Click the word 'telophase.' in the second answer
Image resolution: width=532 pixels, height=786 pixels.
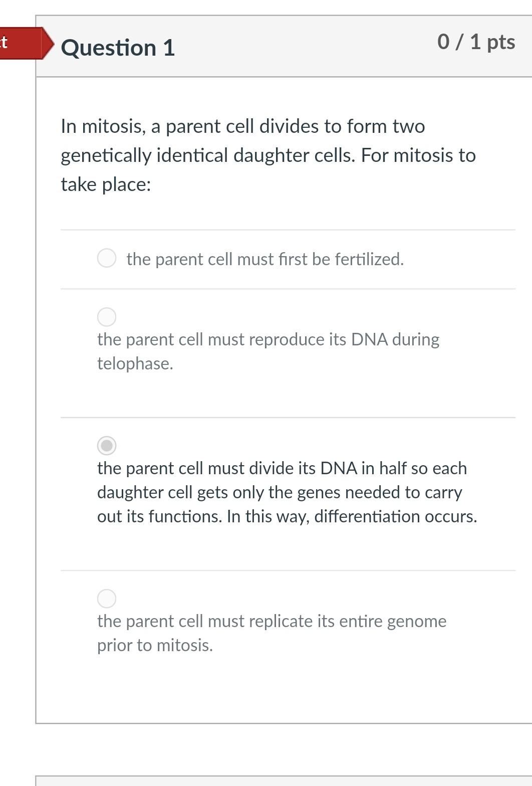pos(135,363)
